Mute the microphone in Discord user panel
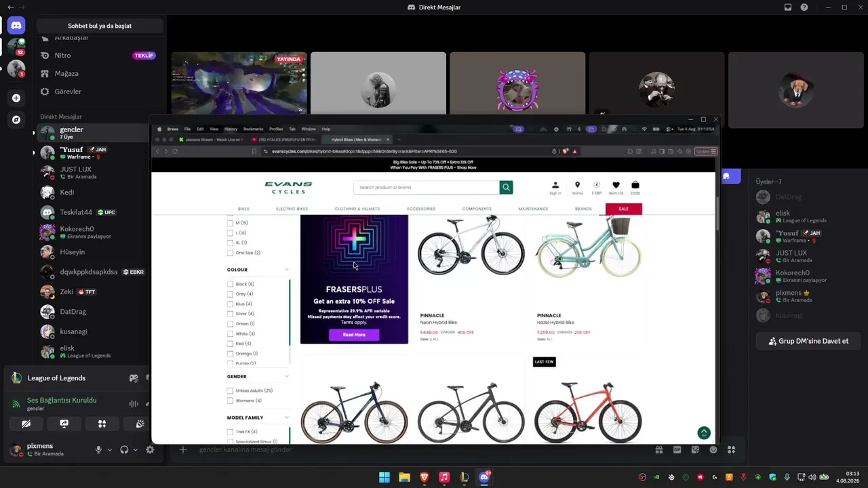The width and height of the screenshot is (868, 488). 98,449
